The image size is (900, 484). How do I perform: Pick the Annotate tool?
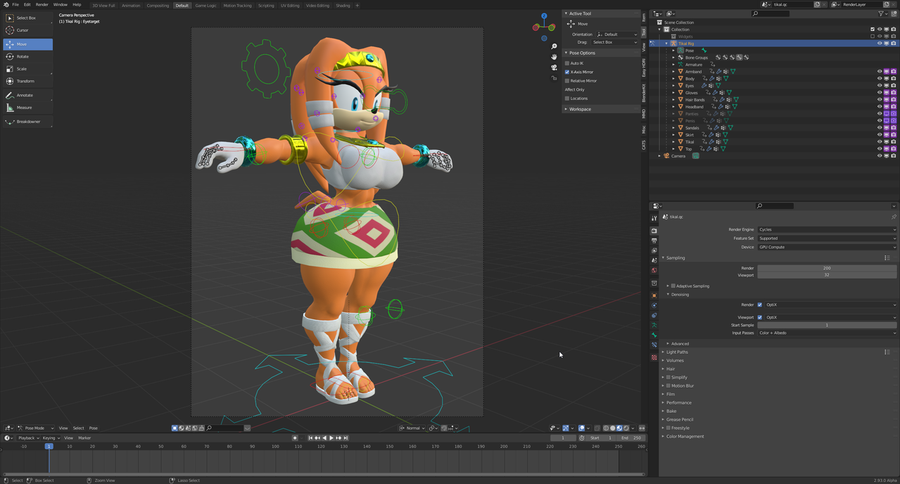coord(28,95)
